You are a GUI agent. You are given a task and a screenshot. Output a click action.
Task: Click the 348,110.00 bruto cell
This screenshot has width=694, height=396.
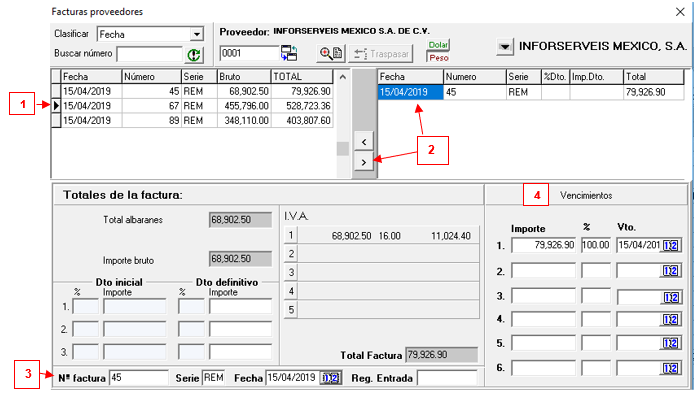(244, 120)
